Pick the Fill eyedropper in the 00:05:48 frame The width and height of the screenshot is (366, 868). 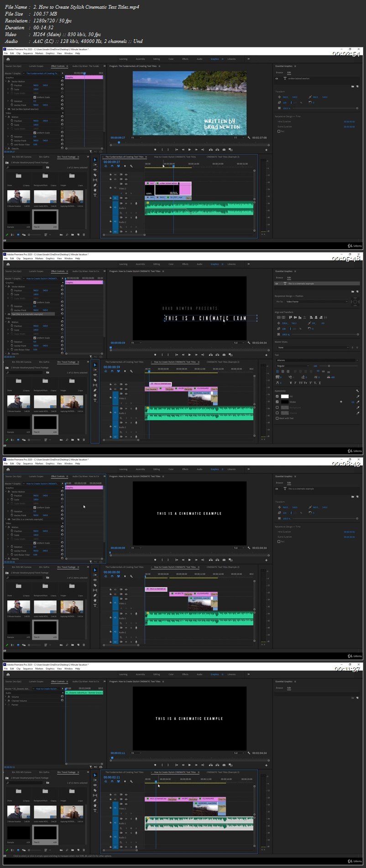(358, 396)
